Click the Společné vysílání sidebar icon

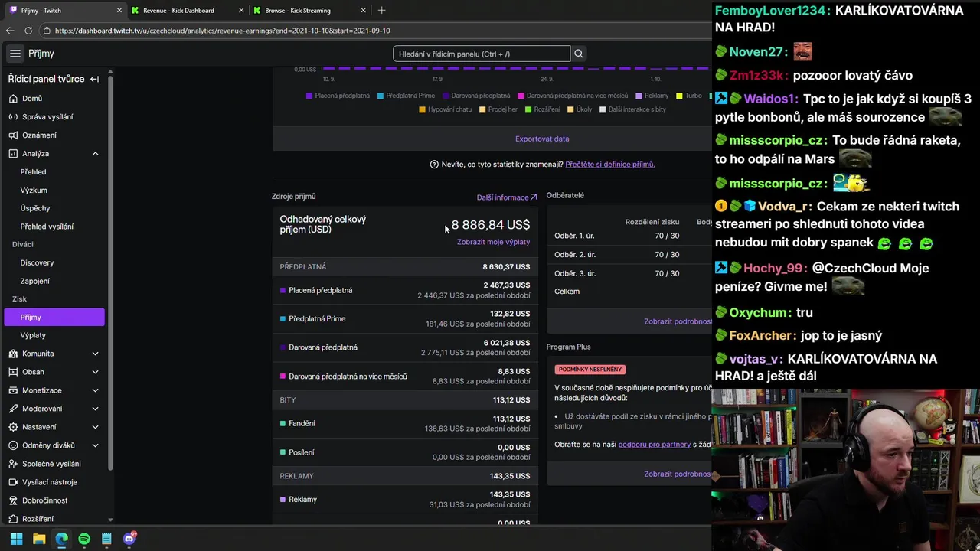click(x=14, y=464)
